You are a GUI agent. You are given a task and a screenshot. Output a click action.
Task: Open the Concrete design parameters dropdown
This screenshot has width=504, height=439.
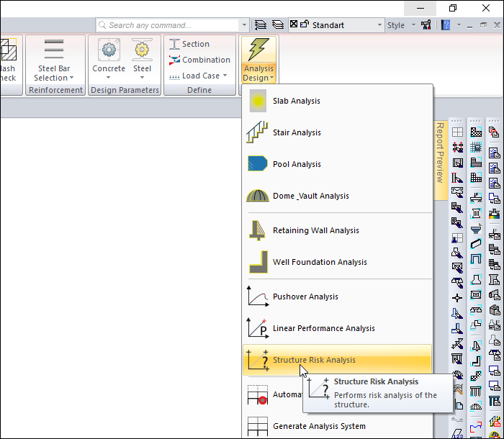109,60
